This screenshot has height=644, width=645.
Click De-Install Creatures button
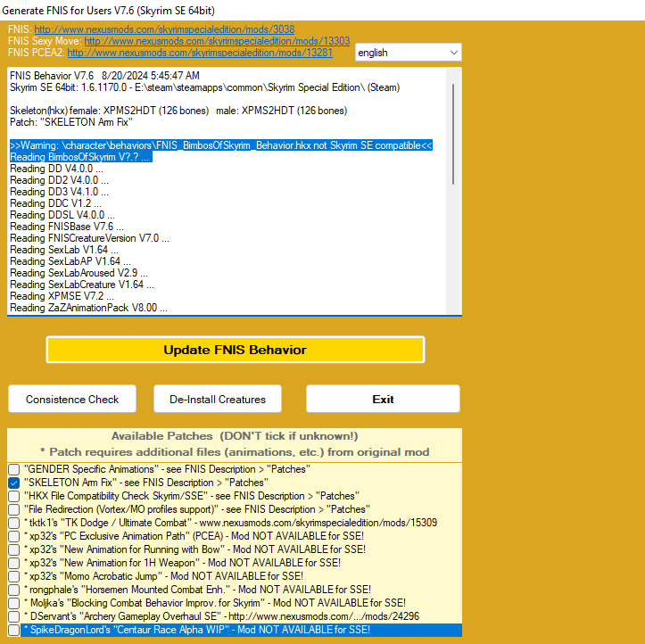[218, 399]
